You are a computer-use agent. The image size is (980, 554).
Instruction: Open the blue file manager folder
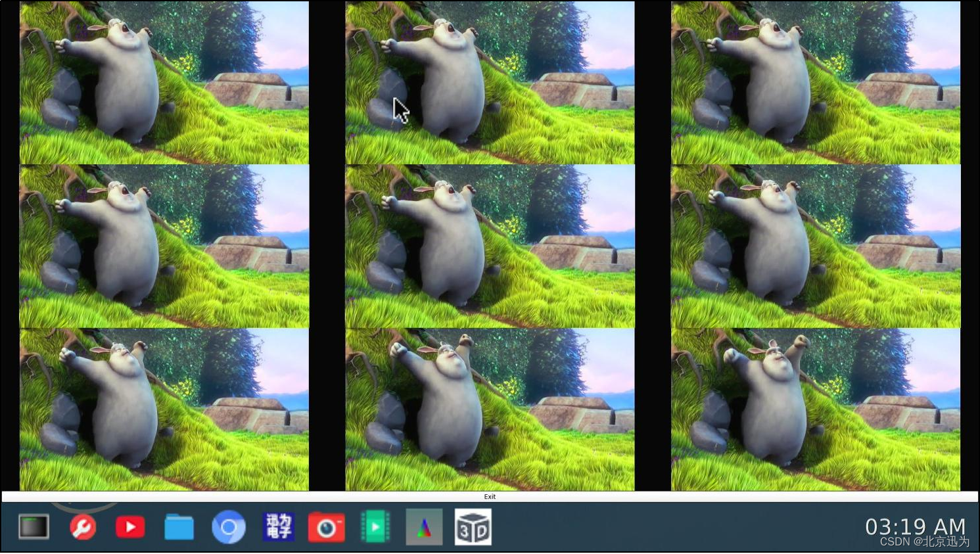(x=179, y=527)
